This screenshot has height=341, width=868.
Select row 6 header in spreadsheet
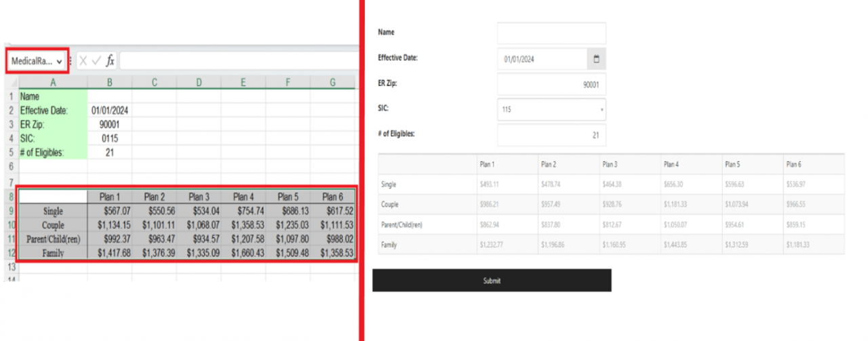tap(12, 166)
